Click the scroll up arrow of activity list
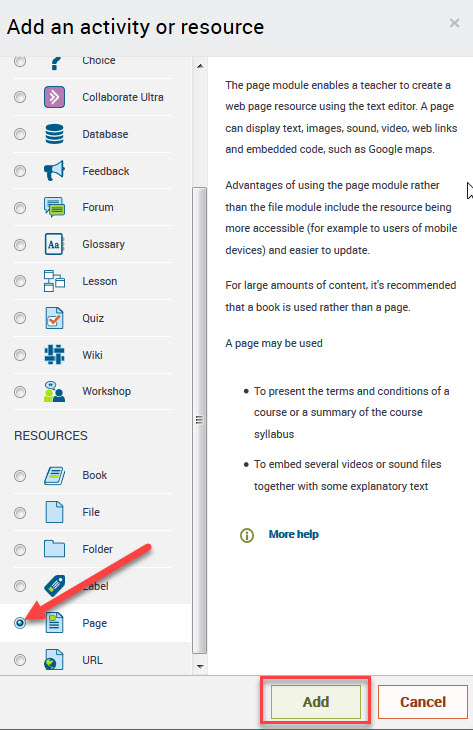Image resolution: width=473 pixels, height=730 pixels. click(200, 66)
